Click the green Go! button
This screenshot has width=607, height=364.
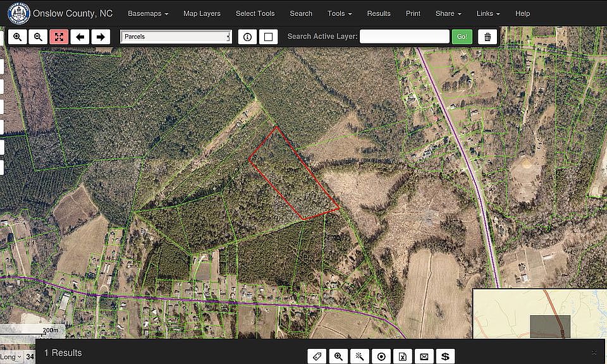click(x=462, y=37)
